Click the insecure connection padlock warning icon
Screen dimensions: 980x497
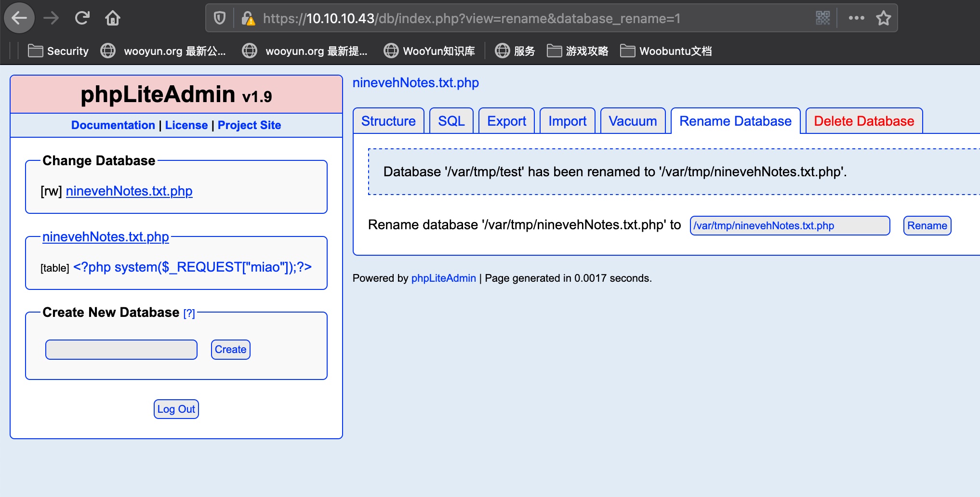[x=248, y=18]
